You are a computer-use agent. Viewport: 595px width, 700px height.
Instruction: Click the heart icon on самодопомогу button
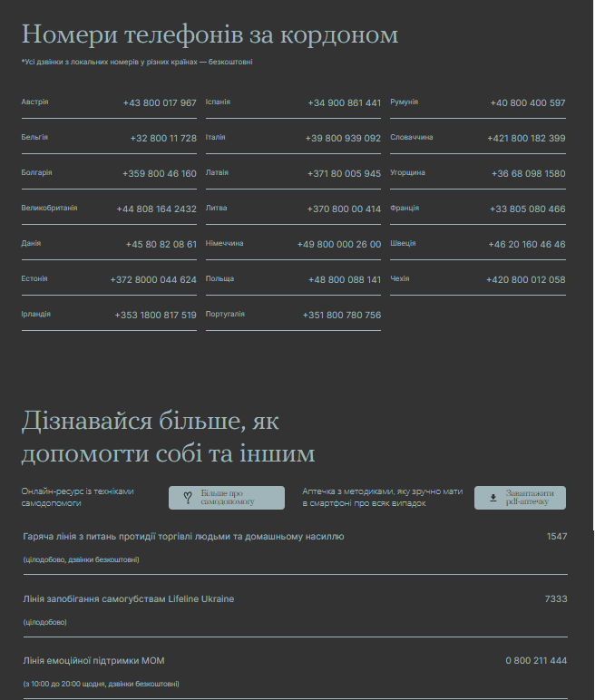[x=188, y=498]
